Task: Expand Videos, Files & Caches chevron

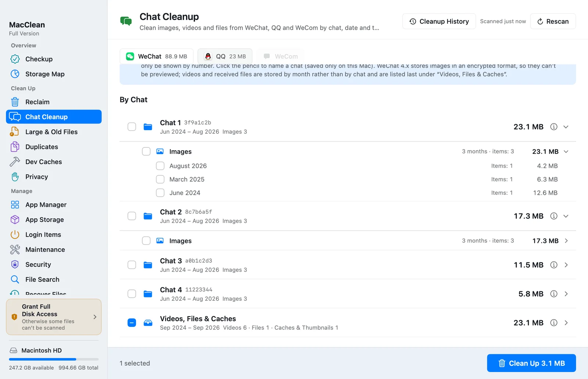Action: pyautogui.click(x=566, y=323)
